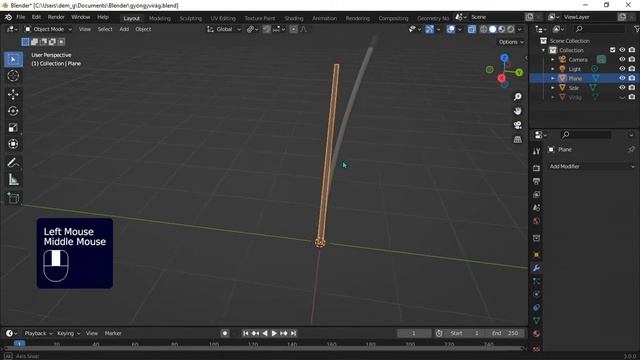
Task: Toggle viewport overlays button
Action: (451, 29)
